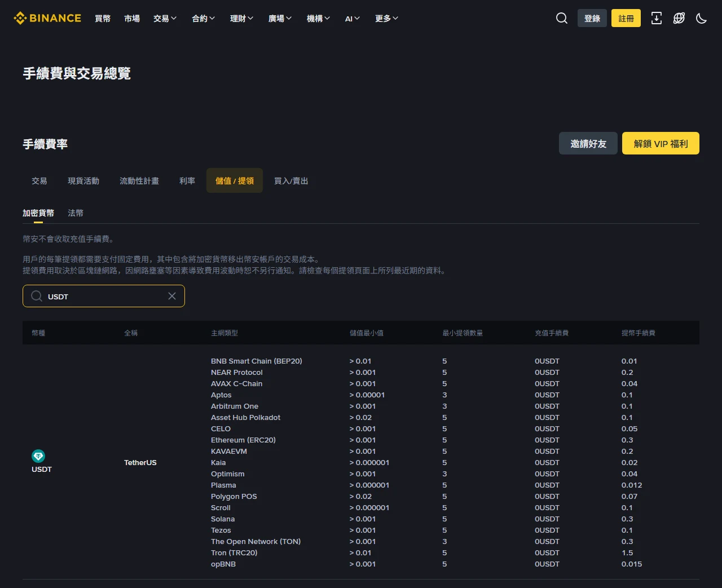Screen dimensions: 722x588
Task: Click the 提幣手續費 column header
Action: point(639,333)
